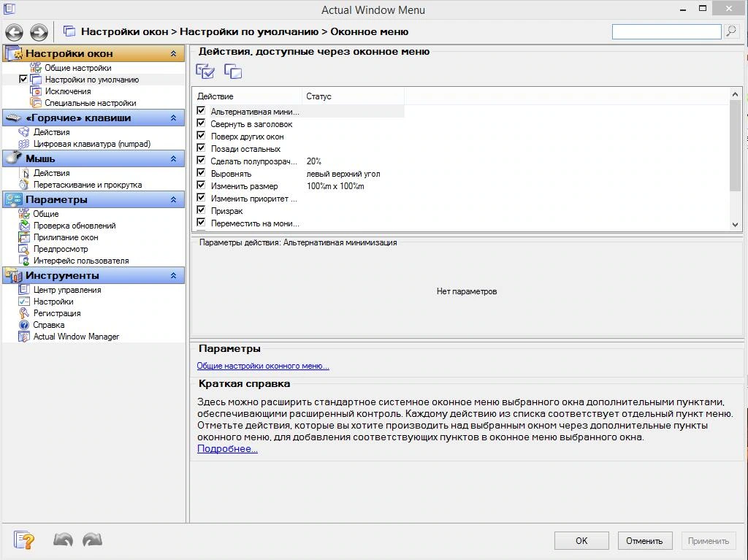This screenshot has height=560, width=748.
Task: Toggle the Призрак checkbox
Action: click(201, 210)
